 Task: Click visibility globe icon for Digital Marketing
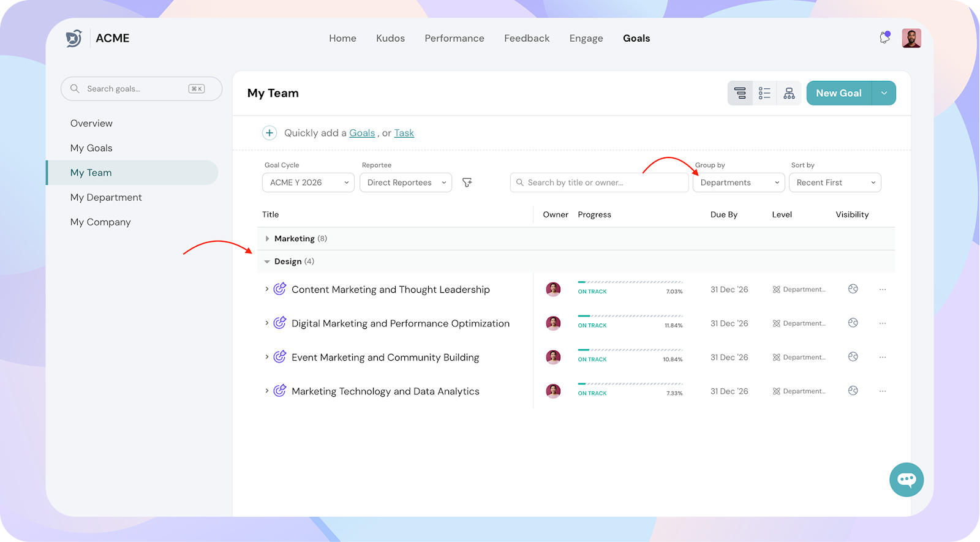pos(853,323)
